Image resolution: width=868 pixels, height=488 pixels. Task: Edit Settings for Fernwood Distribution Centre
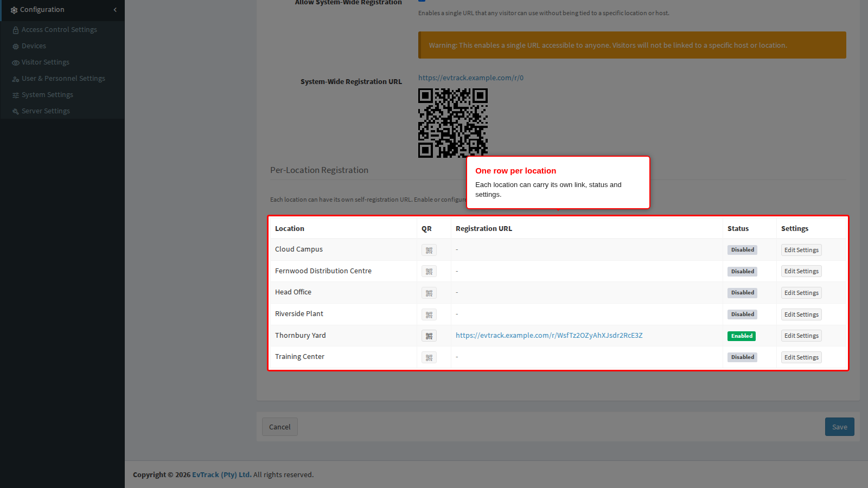[801, 271]
